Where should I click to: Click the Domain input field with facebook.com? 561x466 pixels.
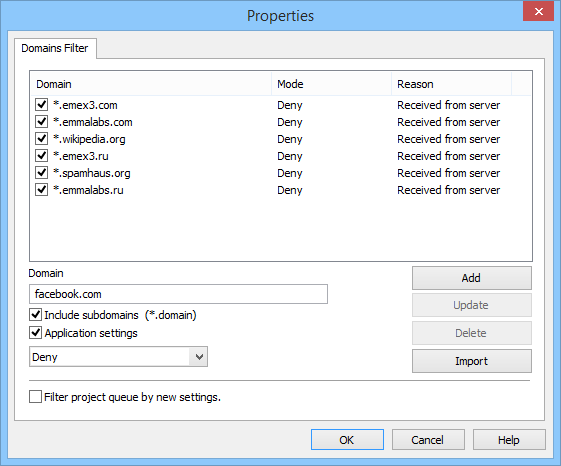coord(178,294)
